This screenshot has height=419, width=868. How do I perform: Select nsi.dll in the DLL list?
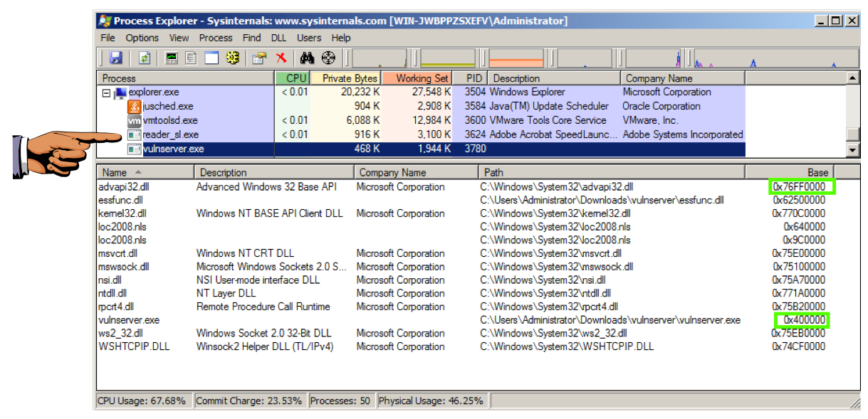[x=110, y=280]
